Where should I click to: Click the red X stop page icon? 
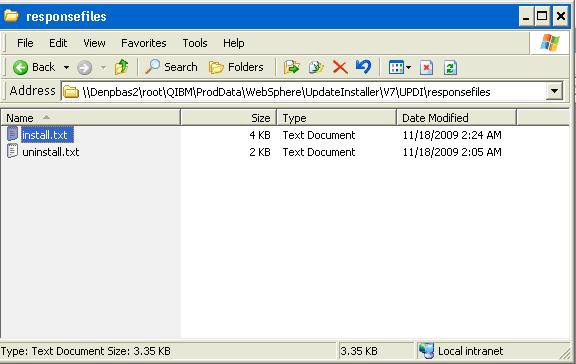point(426,68)
